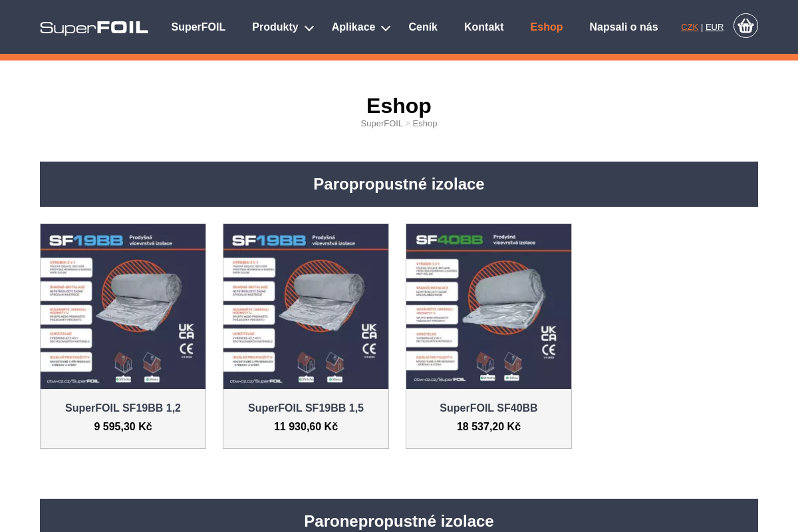This screenshot has width=798, height=532.
Task: Click the Paropropustné izolace heading
Action: 399,184
